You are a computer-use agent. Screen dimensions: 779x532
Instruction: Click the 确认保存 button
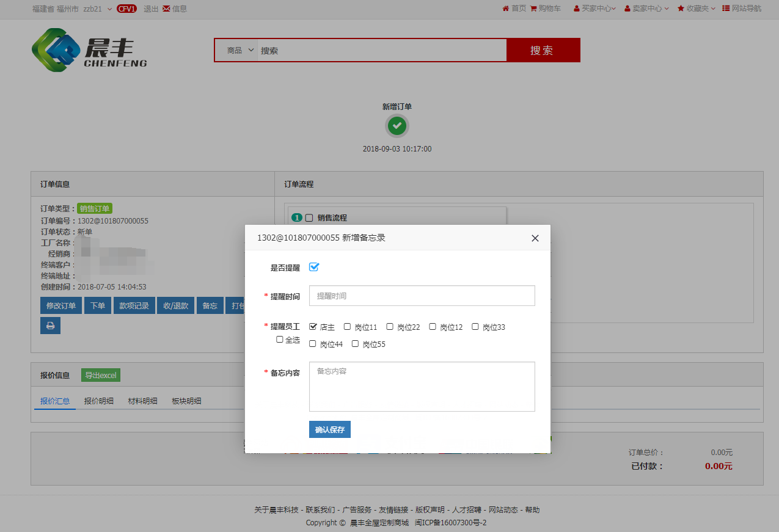click(x=329, y=430)
